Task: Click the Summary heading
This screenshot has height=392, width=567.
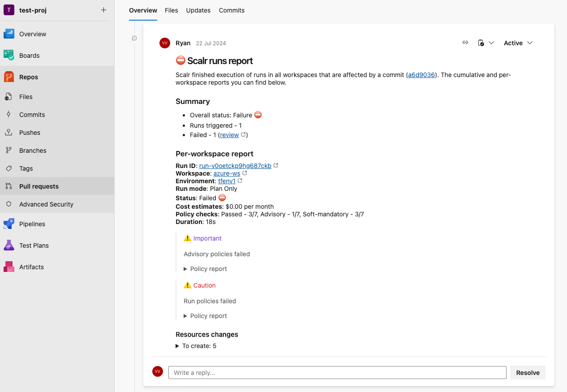Action: pos(193,101)
